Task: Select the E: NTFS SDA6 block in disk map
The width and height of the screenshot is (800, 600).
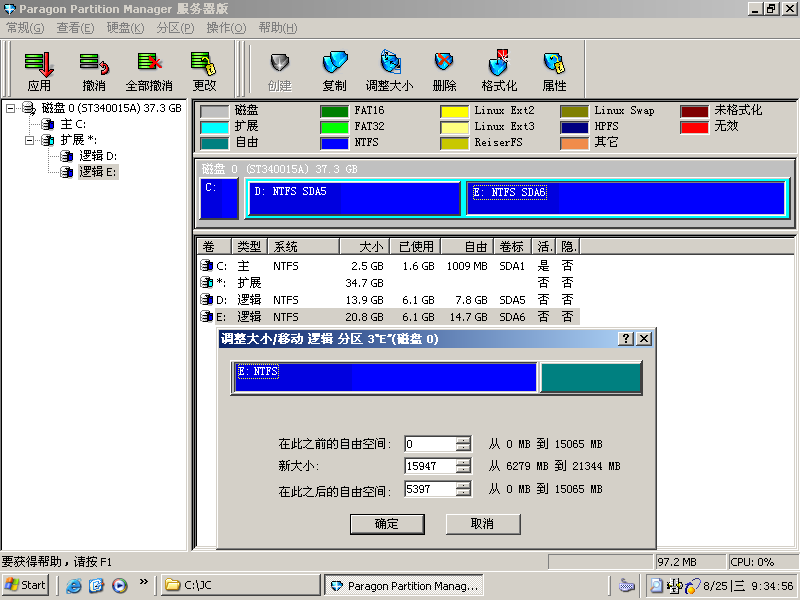Action: tap(626, 198)
